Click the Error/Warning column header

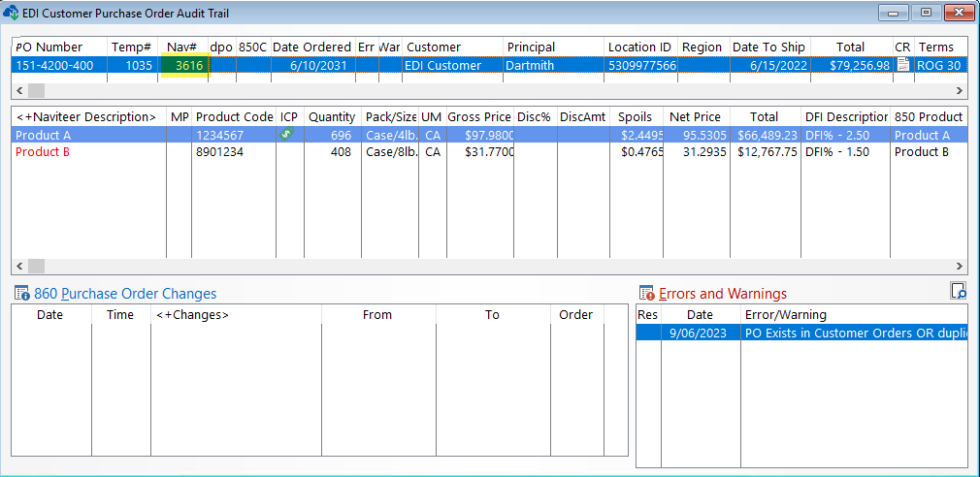[786, 315]
